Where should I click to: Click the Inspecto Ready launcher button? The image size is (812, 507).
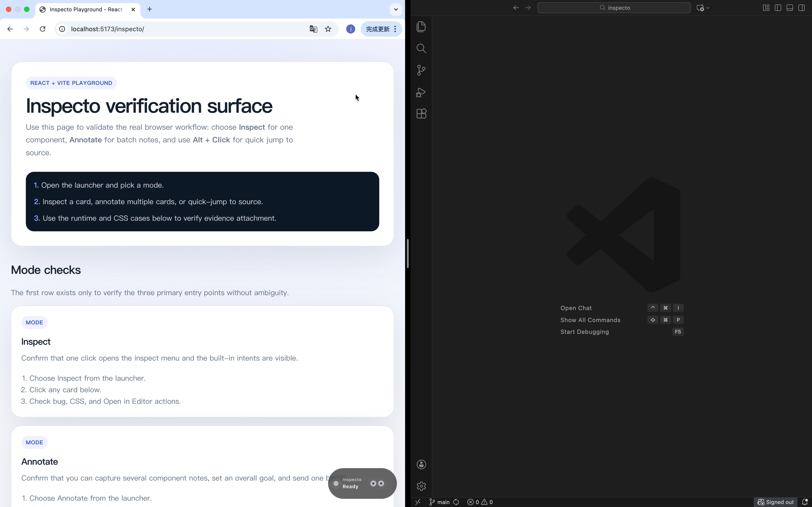click(362, 483)
